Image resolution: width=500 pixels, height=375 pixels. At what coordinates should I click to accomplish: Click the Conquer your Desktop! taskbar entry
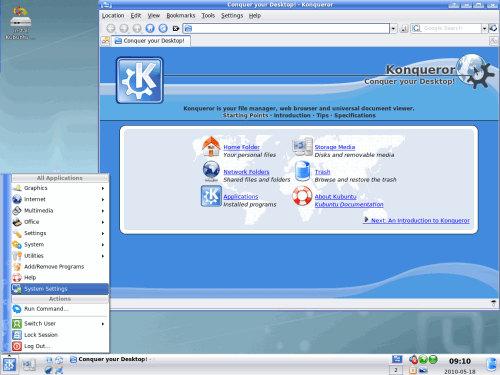pyautogui.click(x=112, y=359)
